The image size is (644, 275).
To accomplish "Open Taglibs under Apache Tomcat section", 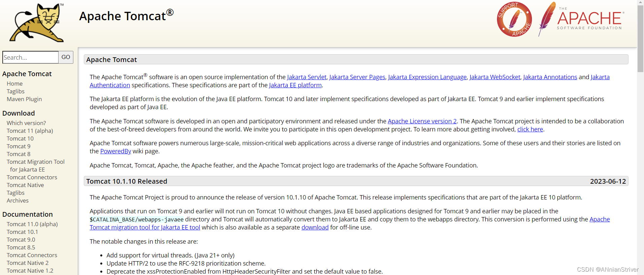I will [x=15, y=91].
